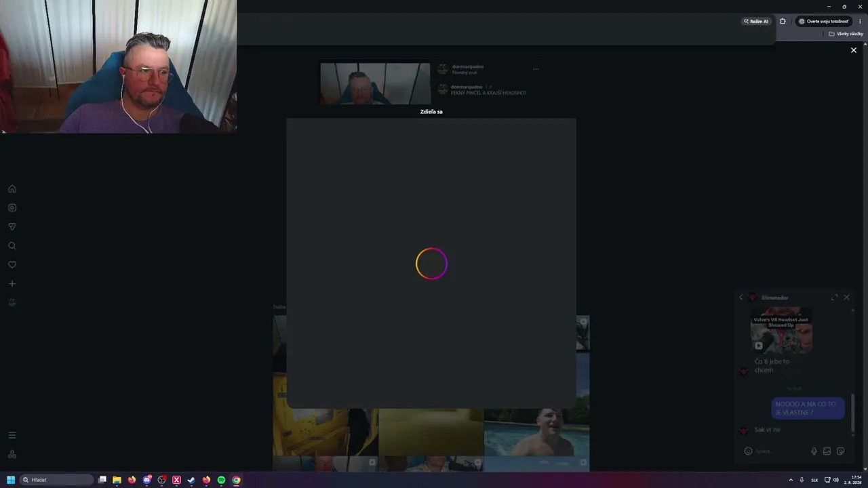868x488 pixels.
Task: Close the sharing overlay with the X
Action: tap(854, 50)
